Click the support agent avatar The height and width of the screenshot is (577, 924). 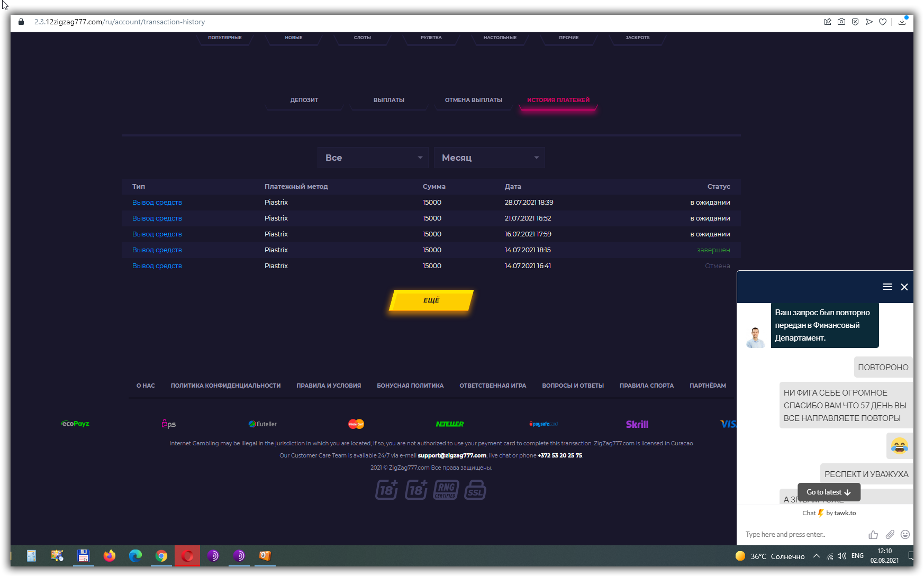[756, 337]
